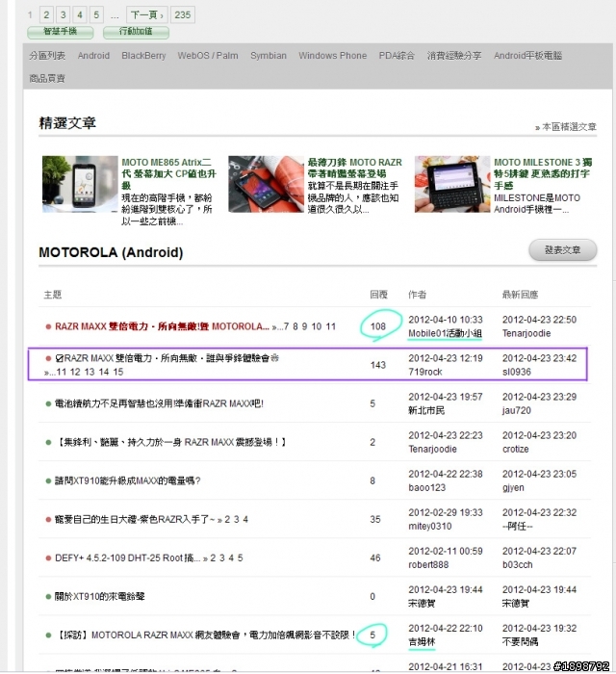The width and height of the screenshot is (616, 674).
Task: Open DEFY+ 4.5.2-109 DHT-25 Root thread
Action: (x=128, y=557)
